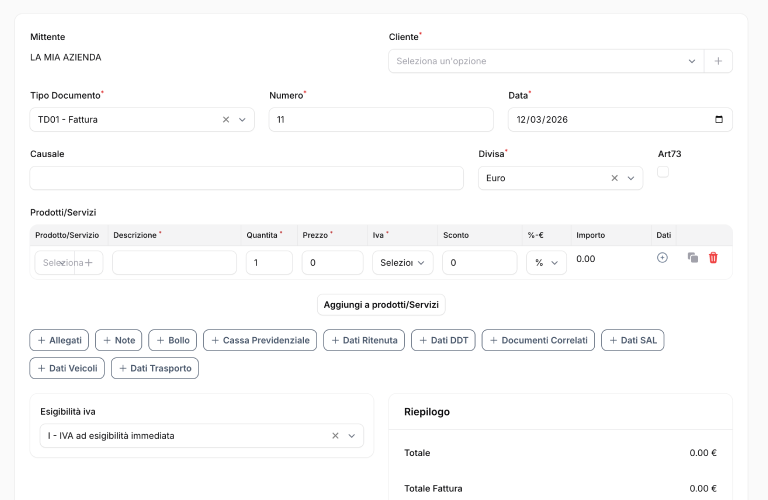Expand the Iva dropdown in product row
Image resolution: width=768 pixels, height=500 pixels.
pos(402,263)
